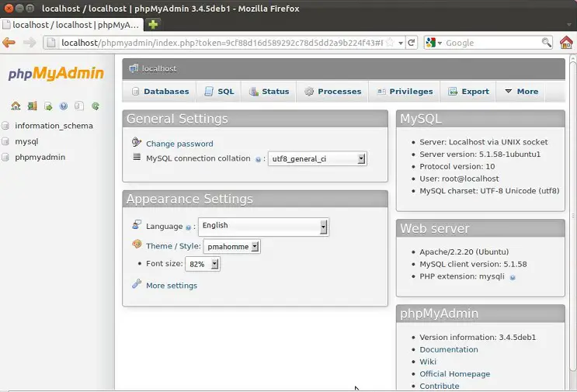Reload navigation frame with green arrow icon
The image size is (577, 392).
coord(96,106)
